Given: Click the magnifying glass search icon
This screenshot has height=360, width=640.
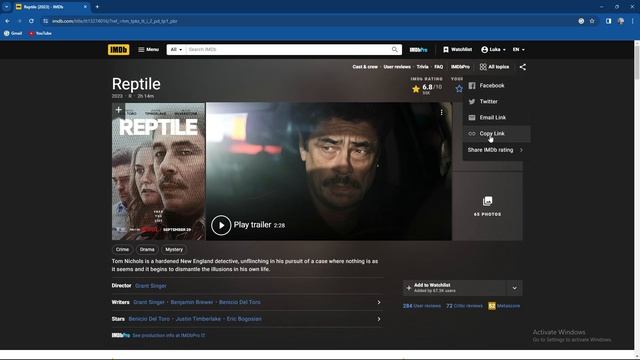Looking at the screenshot, I should click(395, 49).
